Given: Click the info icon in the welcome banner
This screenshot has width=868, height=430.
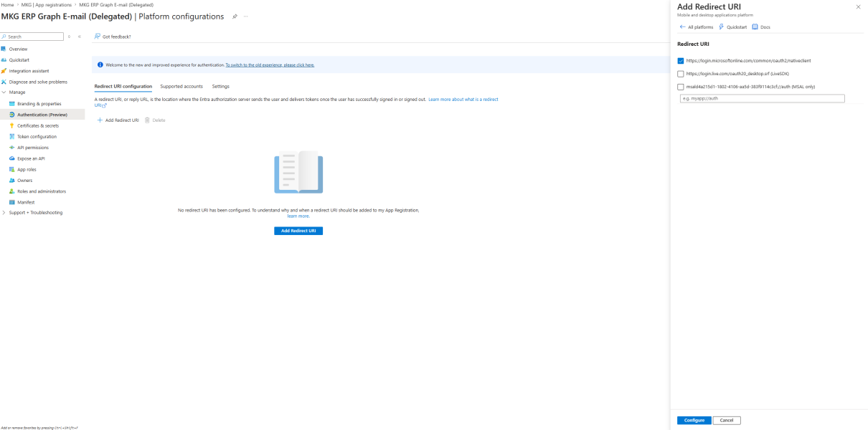Looking at the screenshot, I should [x=100, y=65].
